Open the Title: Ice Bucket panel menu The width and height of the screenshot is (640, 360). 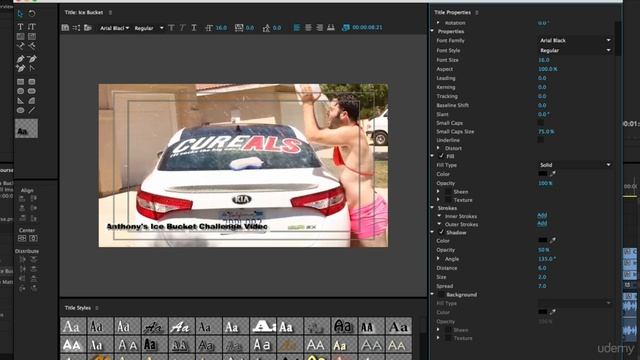point(110,13)
